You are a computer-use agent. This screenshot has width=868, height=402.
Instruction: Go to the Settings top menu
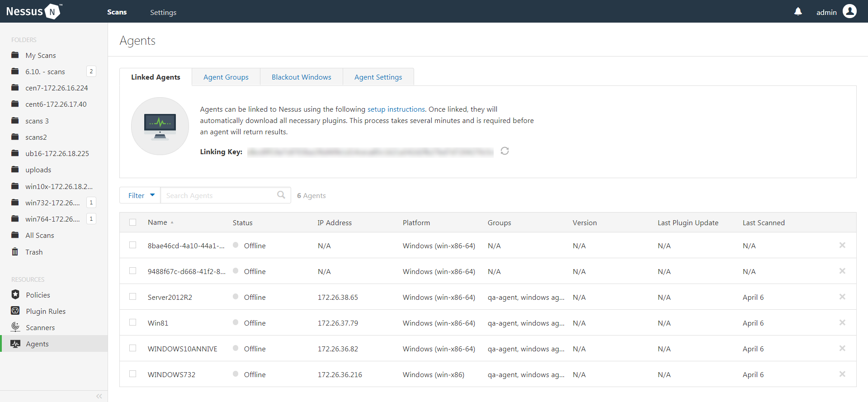pos(163,12)
